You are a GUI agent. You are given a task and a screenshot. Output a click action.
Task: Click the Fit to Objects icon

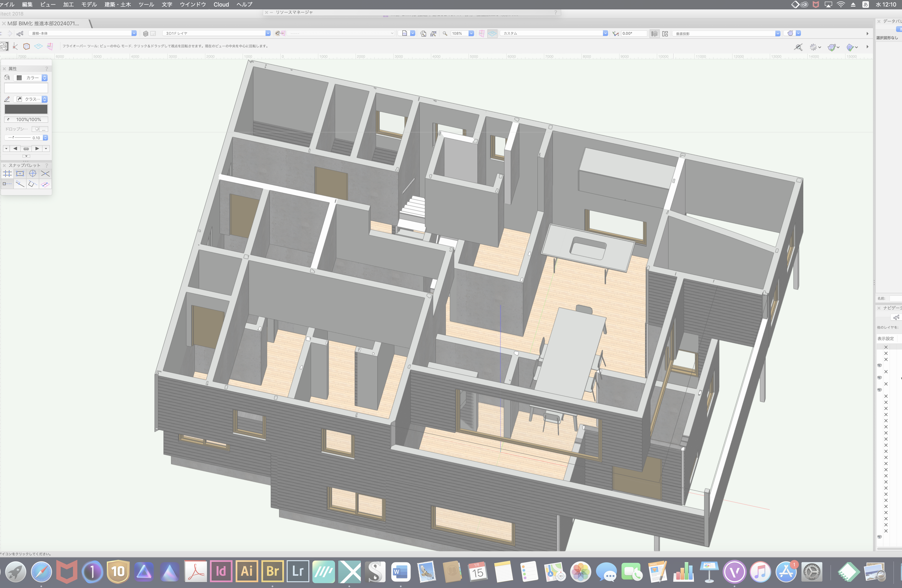point(433,33)
